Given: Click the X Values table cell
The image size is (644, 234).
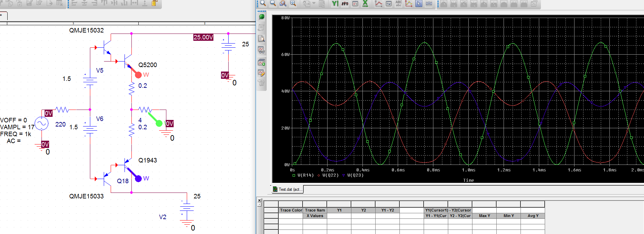Looking at the screenshot, I should [315, 216].
